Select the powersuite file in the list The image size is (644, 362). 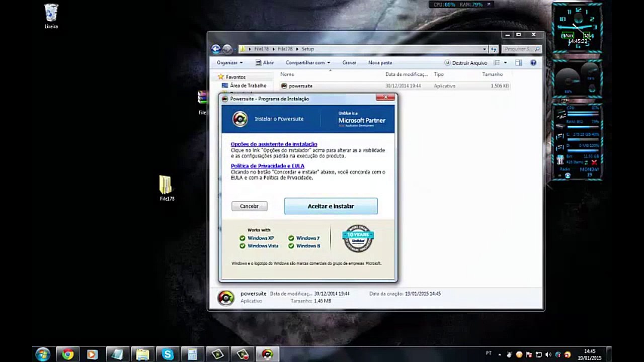[x=395, y=86]
